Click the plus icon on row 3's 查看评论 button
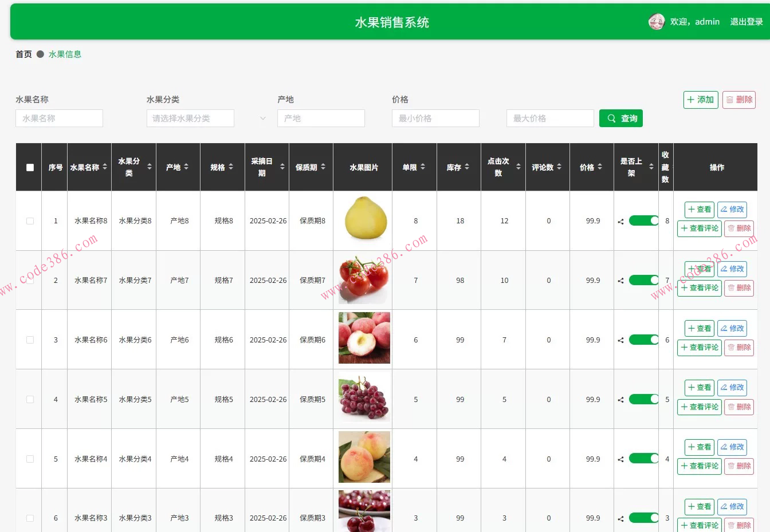The width and height of the screenshot is (770, 532). click(683, 348)
